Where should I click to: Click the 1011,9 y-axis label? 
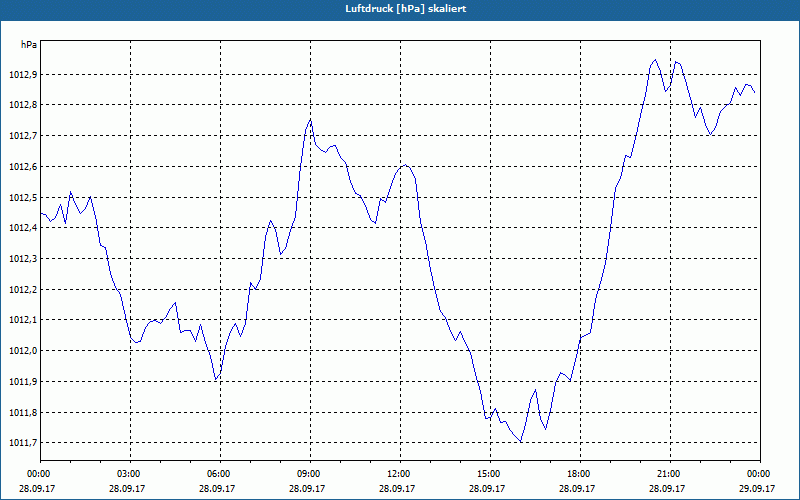pos(23,382)
